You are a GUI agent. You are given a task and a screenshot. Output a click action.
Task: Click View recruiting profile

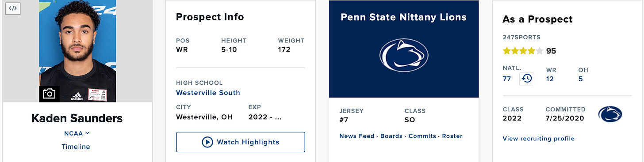(x=538, y=139)
